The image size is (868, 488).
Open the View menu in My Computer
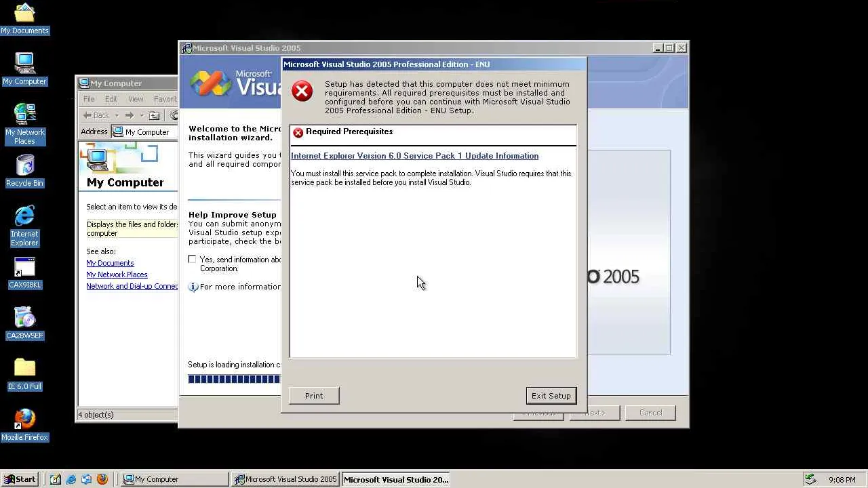coord(136,99)
